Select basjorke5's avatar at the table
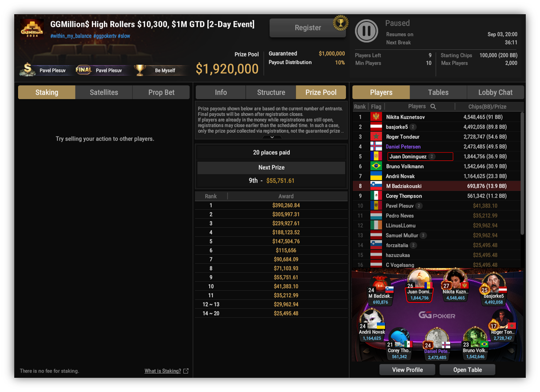This screenshot has height=392, width=540. 493,284
